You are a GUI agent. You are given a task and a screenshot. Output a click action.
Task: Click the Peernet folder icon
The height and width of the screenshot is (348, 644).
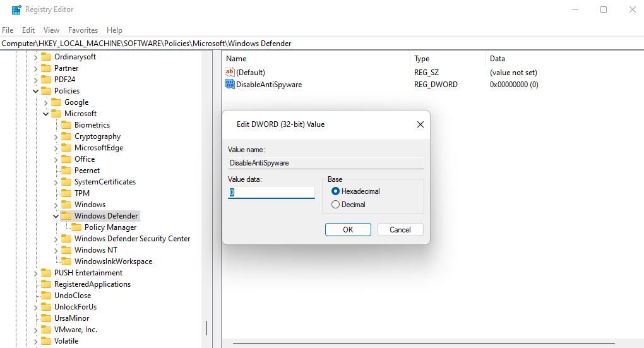pyautogui.click(x=66, y=171)
